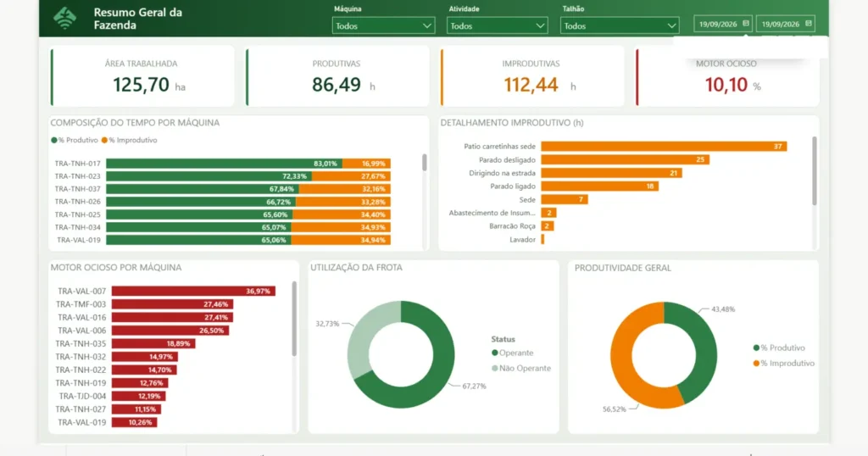The width and height of the screenshot is (868, 456).
Task: Select TRA-TMF-003 27,46% red bar
Action: coord(172,303)
